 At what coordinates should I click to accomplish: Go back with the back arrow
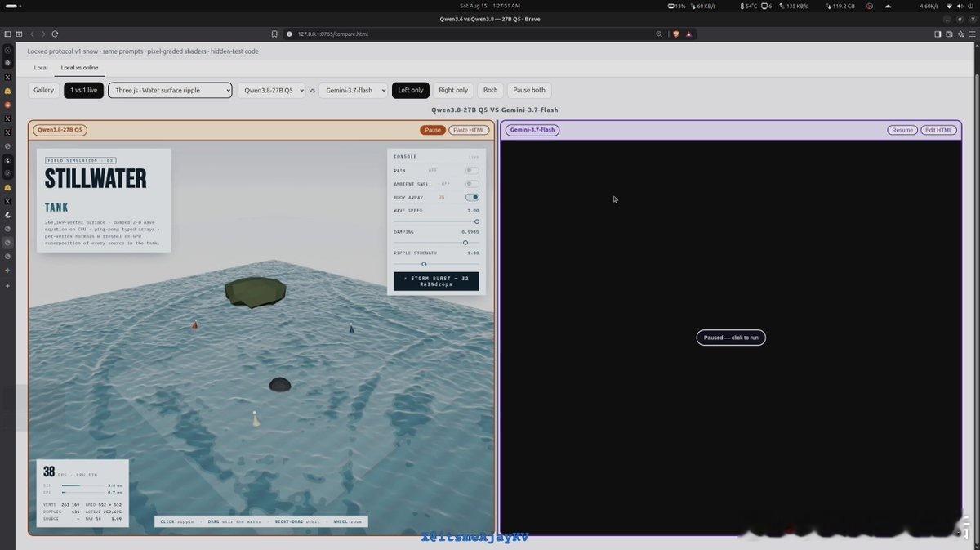[x=33, y=34]
